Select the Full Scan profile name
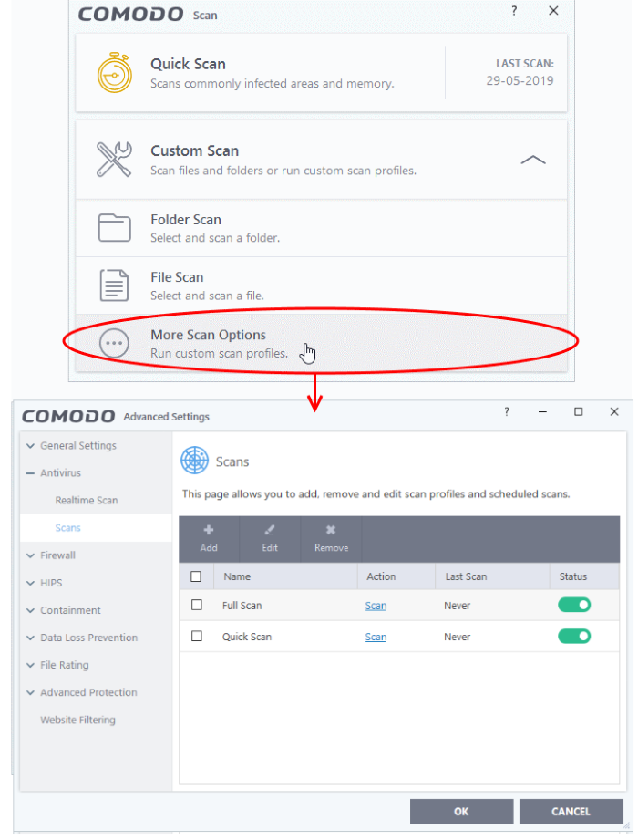This screenshot has height=840, width=638. pyautogui.click(x=242, y=606)
